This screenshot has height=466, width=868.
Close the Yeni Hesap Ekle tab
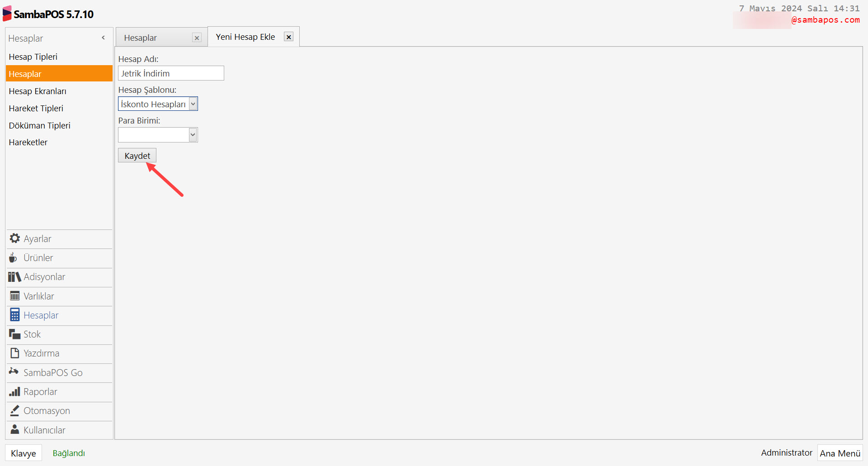coord(288,37)
